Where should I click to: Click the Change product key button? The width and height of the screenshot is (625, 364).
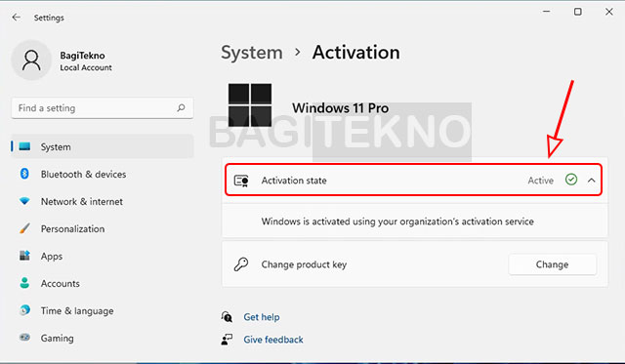(552, 264)
